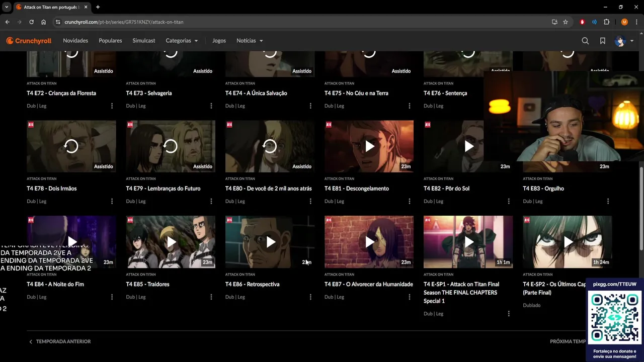Image resolution: width=644 pixels, height=362 pixels.
Task: Open title T4 E74 - A Única Salvação
Action: 256,93
